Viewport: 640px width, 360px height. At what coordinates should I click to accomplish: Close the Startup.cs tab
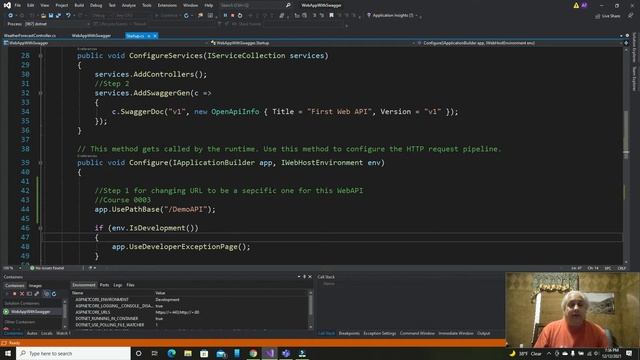(x=155, y=36)
